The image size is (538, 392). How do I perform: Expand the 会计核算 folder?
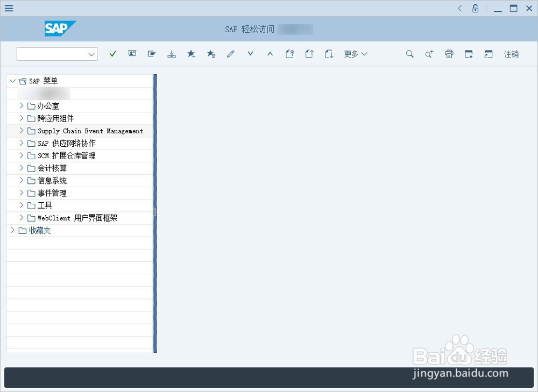[x=22, y=168]
